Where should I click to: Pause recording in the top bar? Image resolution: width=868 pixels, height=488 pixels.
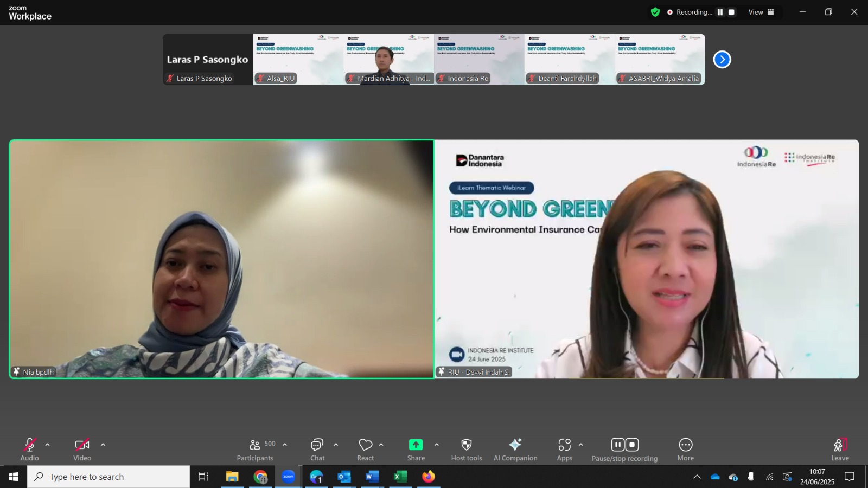pos(720,12)
